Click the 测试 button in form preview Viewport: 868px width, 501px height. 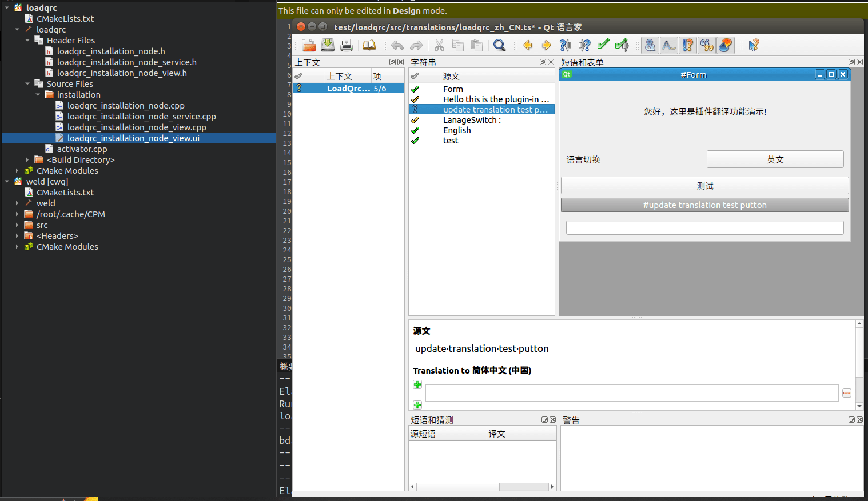coord(704,186)
